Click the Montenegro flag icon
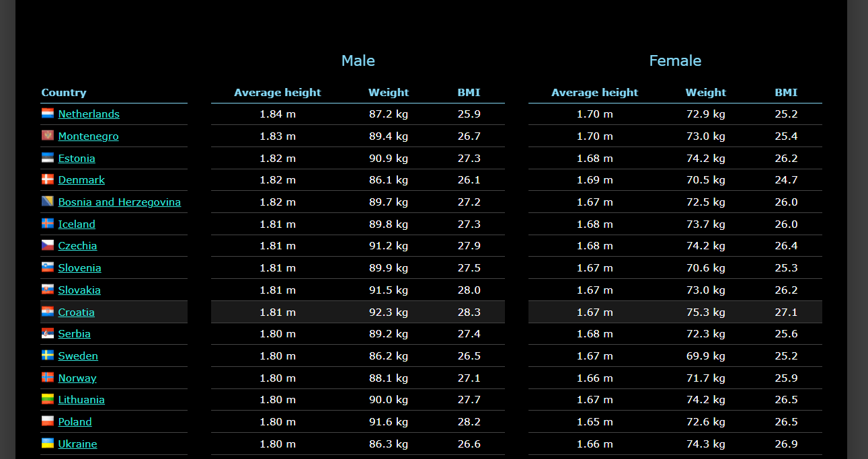 coord(48,136)
